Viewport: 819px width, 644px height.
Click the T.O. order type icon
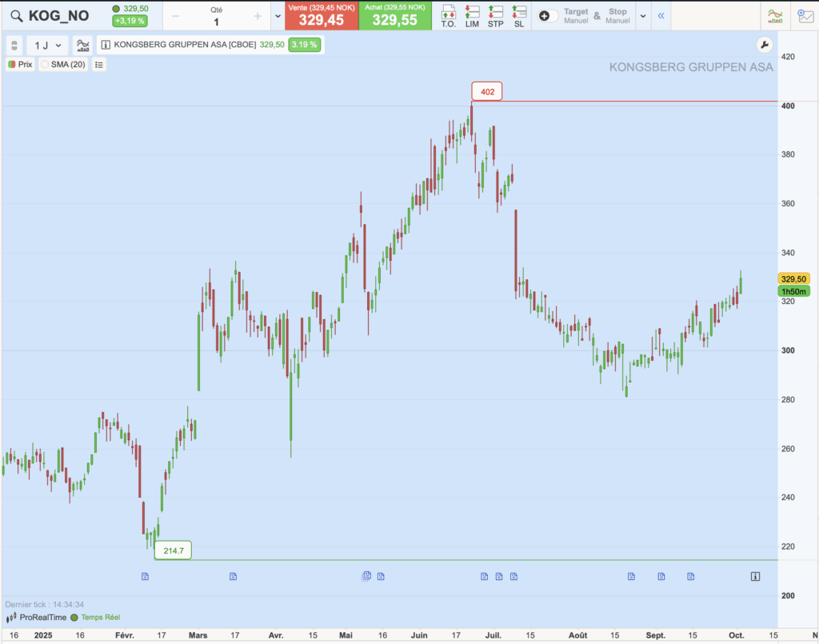click(x=448, y=14)
